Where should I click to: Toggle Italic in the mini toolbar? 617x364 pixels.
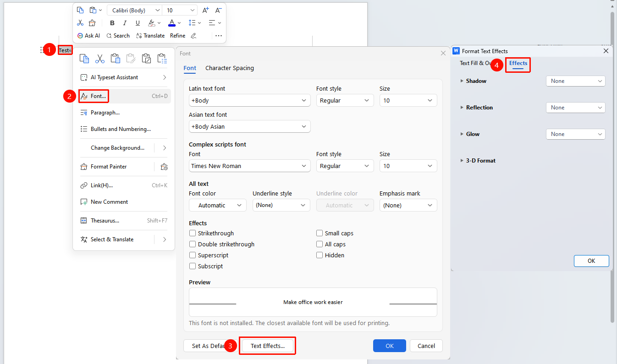pyautogui.click(x=125, y=23)
